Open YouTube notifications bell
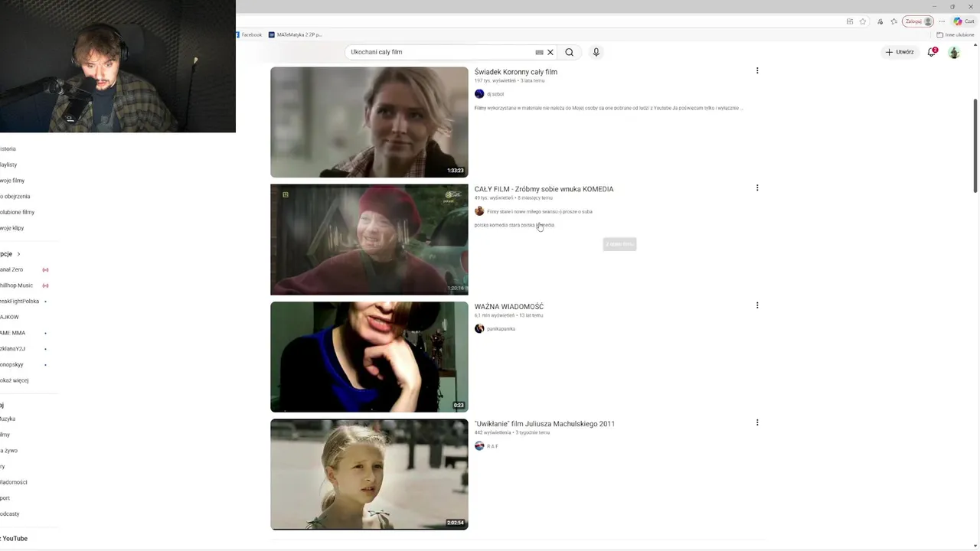This screenshot has height=551, width=980. [x=932, y=52]
